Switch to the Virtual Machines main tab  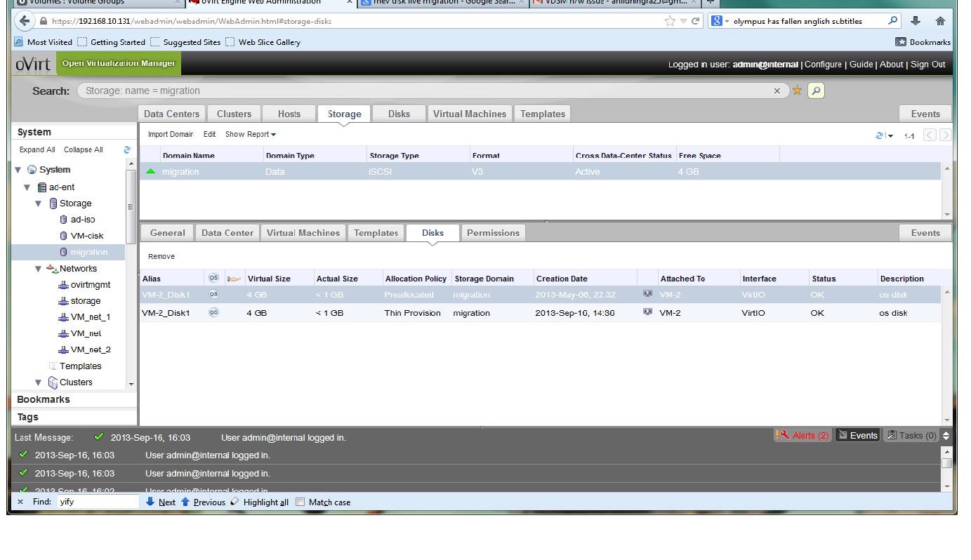pyautogui.click(x=469, y=114)
